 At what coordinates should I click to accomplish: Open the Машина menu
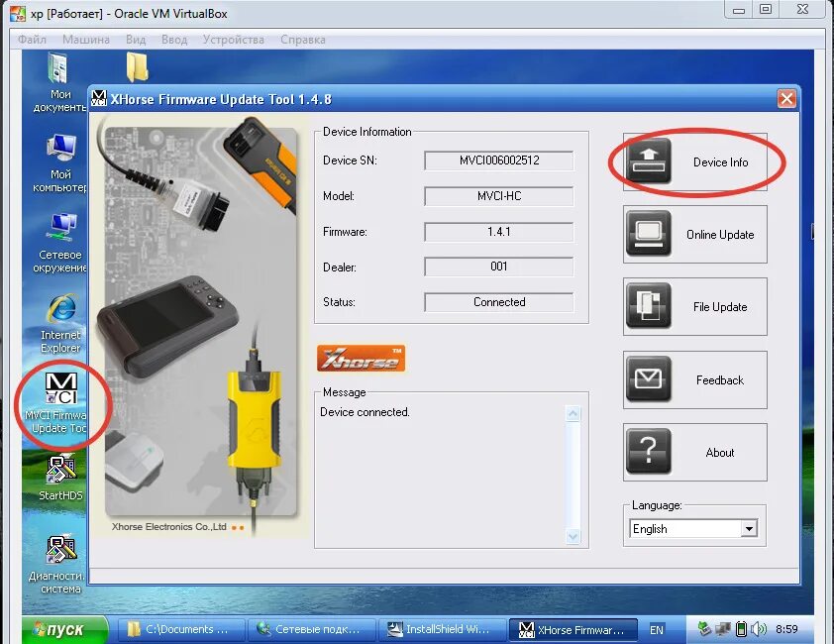[85, 40]
